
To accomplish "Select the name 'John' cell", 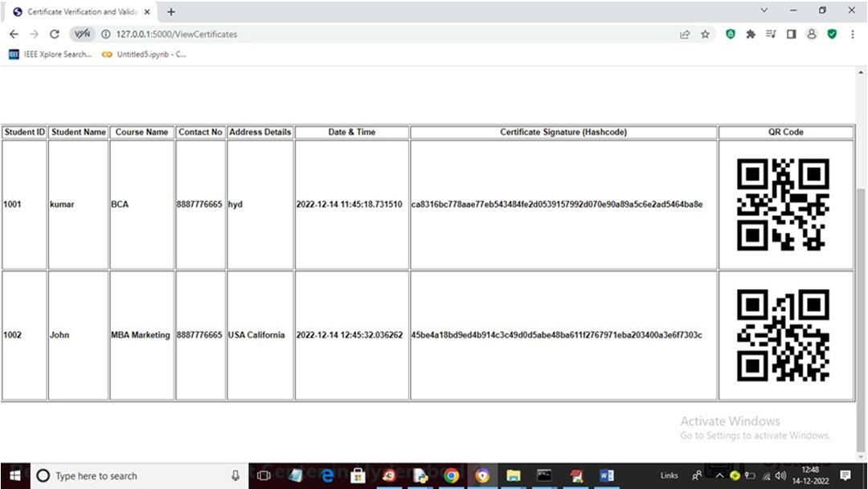I will pos(78,335).
